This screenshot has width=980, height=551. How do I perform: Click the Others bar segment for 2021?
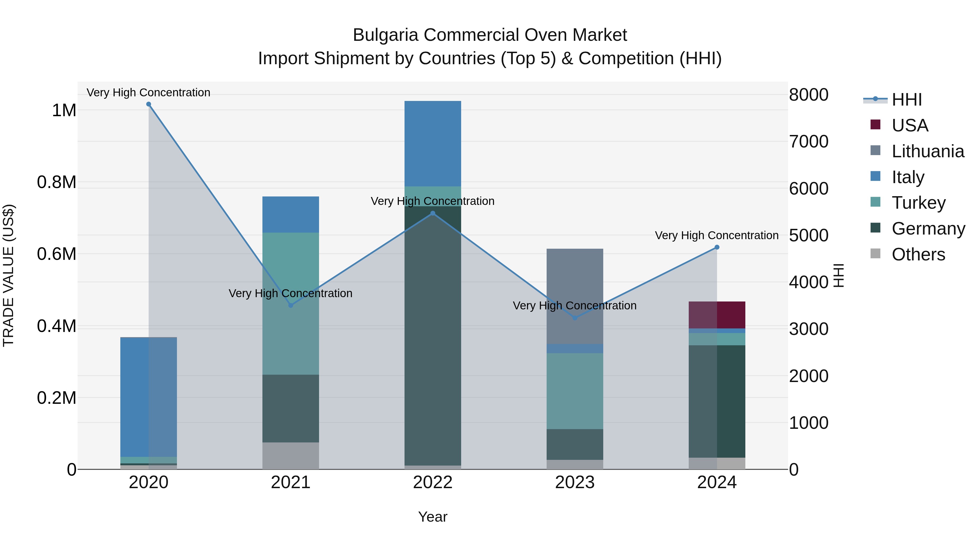pos(291,455)
